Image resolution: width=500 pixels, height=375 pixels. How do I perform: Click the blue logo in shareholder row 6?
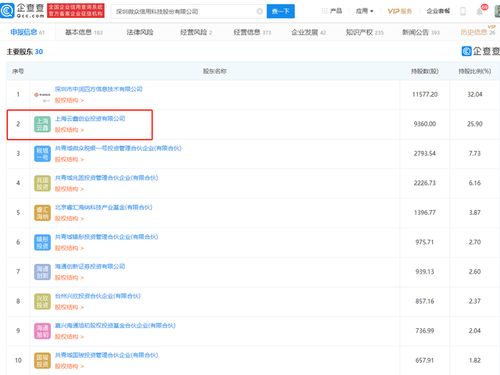(42, 242)
